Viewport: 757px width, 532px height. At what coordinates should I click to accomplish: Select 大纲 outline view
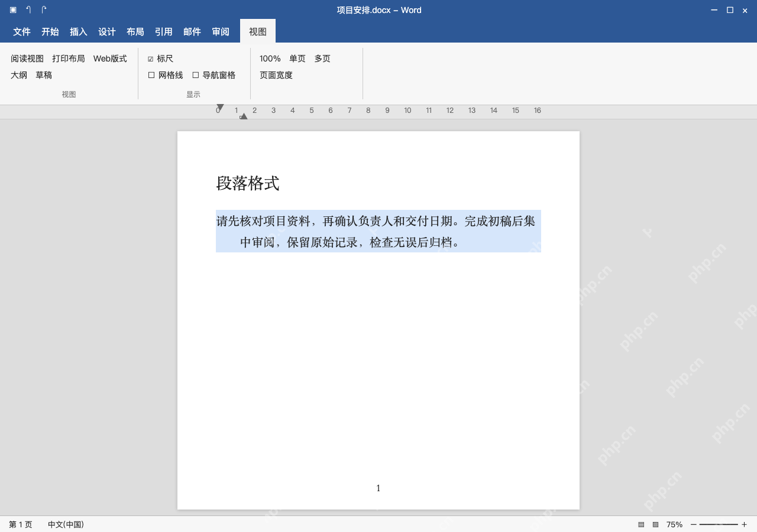click(x=19, y=75)
